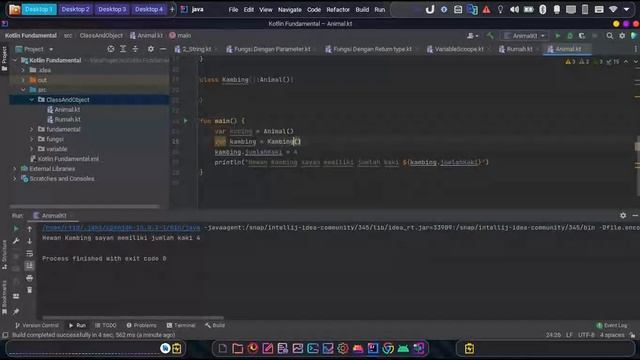
Task: Print the Run console output
Action: (29, 278)
